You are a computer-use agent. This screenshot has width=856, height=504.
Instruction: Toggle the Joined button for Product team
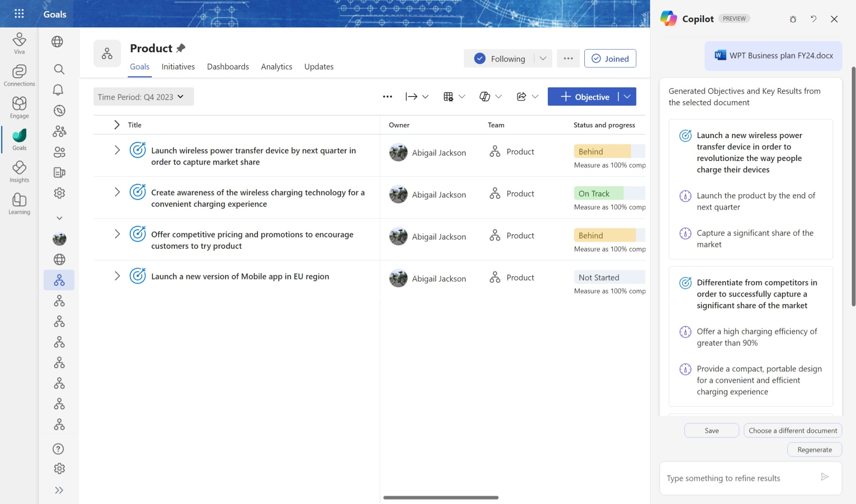click(x=610, y=58)
